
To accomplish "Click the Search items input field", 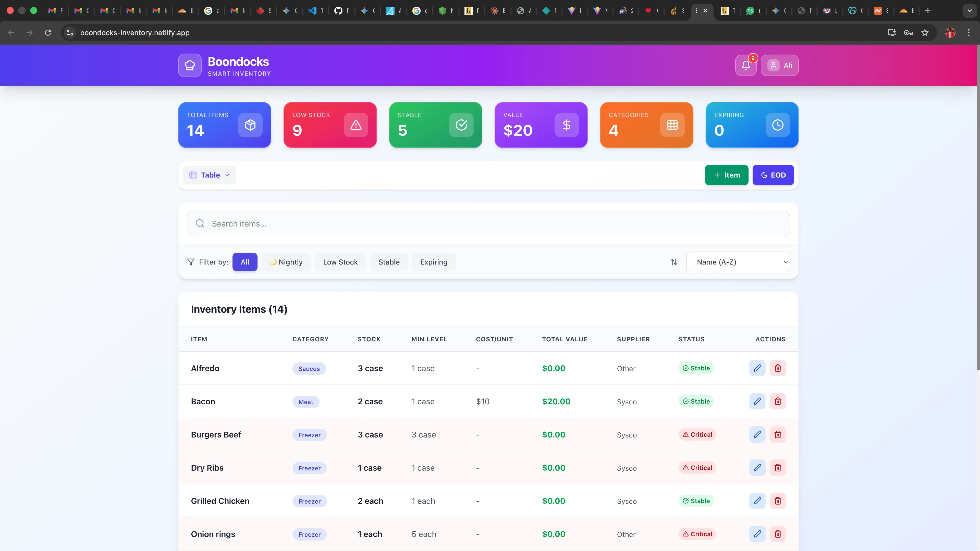I will (x=488, y=224).
